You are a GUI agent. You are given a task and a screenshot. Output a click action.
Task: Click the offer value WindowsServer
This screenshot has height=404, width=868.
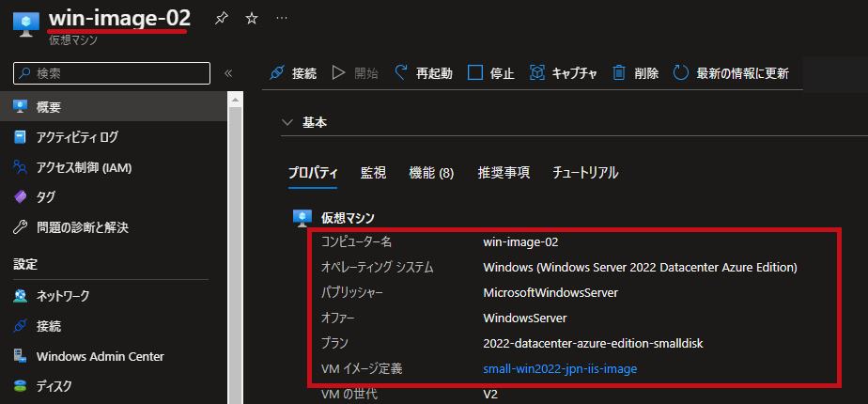pyautogui.click(x=525, y=319)
